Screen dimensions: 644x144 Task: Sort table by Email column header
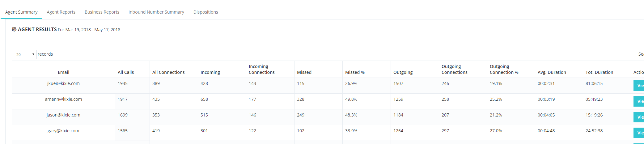(x=63, y=72)
